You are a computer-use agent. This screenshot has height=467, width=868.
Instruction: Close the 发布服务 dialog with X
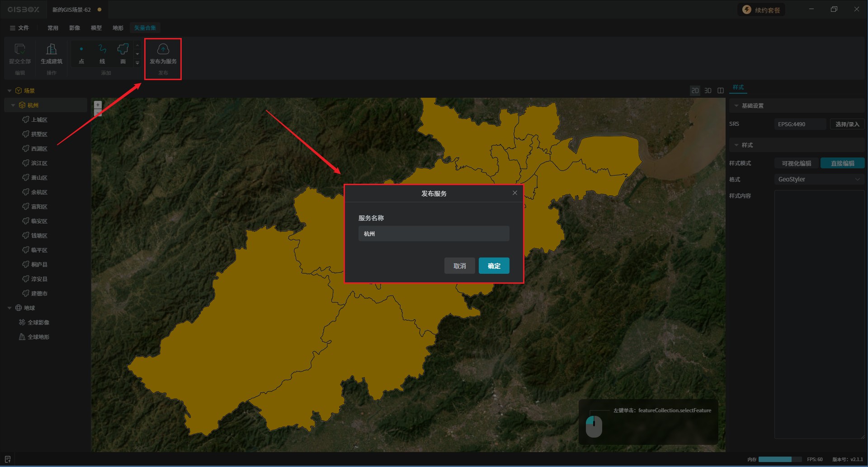[514, 193]
